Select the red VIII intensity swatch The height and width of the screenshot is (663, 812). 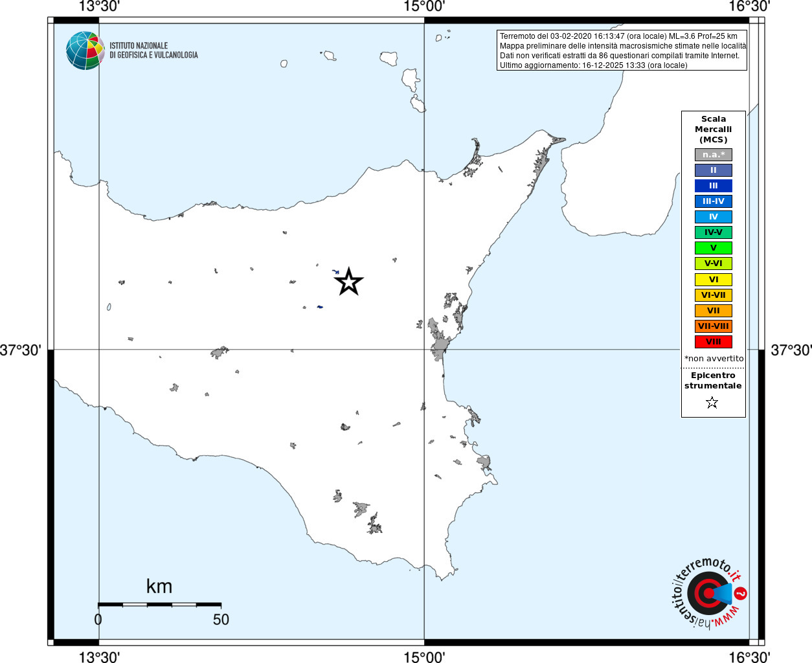pyautogui.click(x=714, y=342)
